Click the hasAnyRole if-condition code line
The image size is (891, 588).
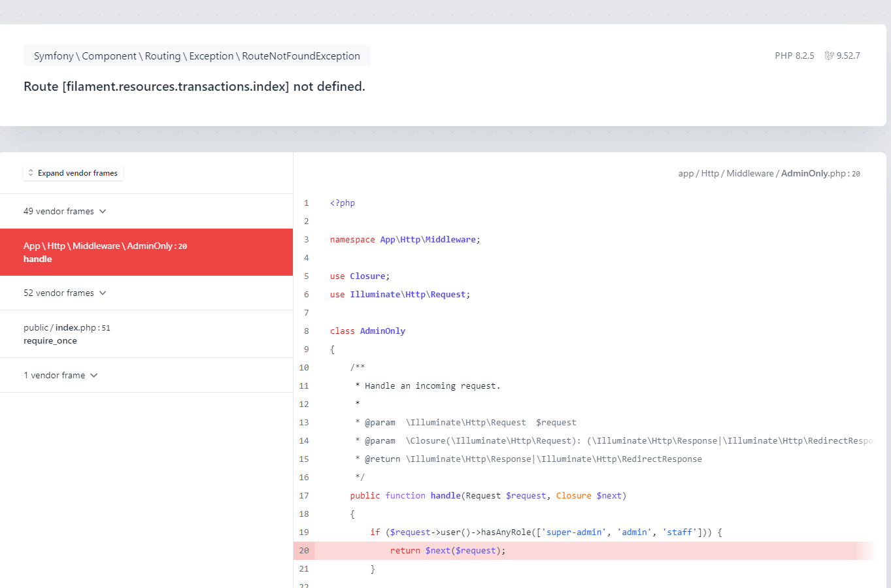(x=546, y=532)
